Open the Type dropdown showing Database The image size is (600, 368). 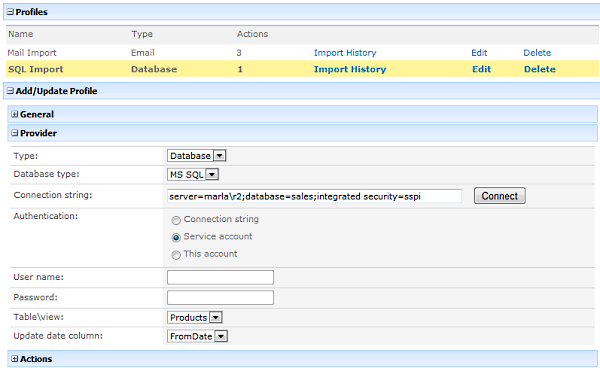[197, 156]
